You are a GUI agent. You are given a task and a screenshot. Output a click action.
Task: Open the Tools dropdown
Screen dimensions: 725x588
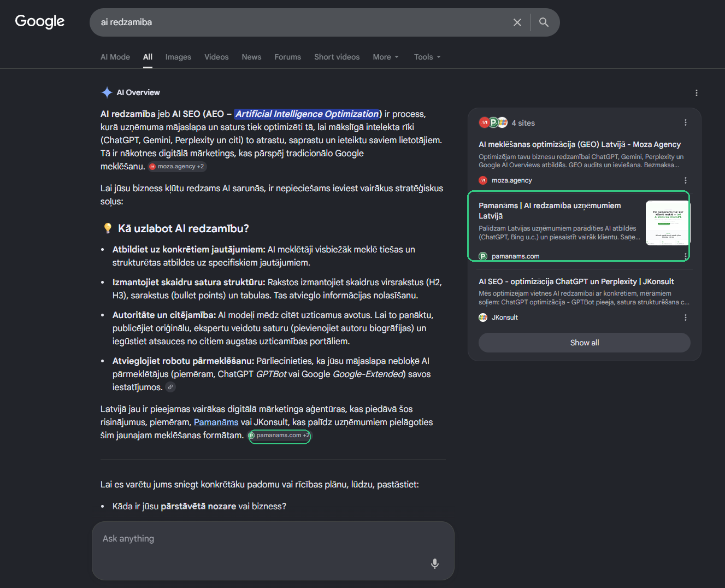[427, 57]
